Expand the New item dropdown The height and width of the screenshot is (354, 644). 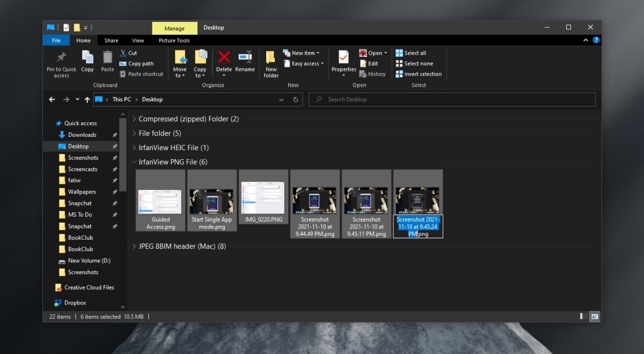(302, 53)
